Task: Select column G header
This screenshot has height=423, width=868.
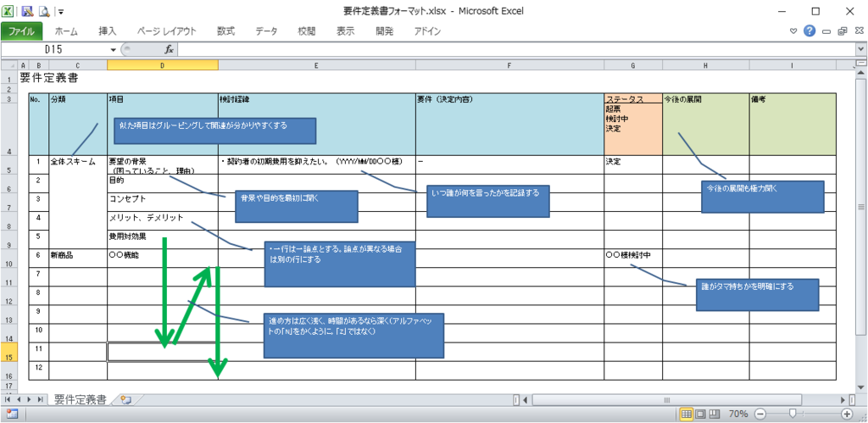Action: tap(632, 65)
